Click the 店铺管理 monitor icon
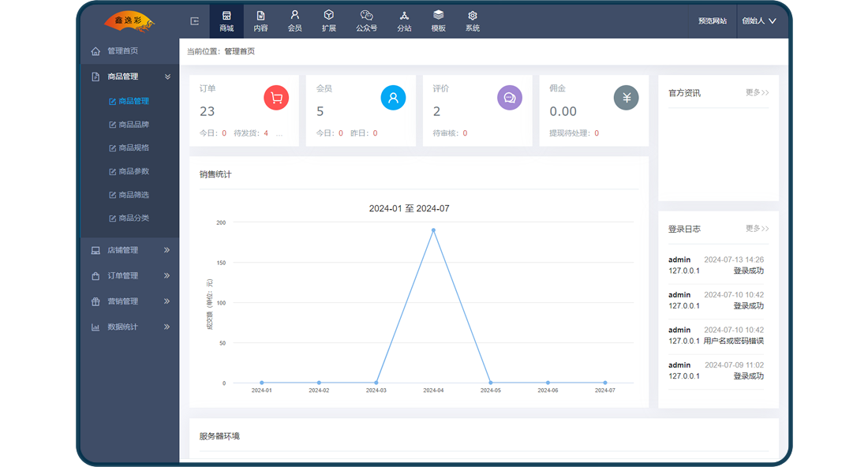 click(x=95, y=251)
